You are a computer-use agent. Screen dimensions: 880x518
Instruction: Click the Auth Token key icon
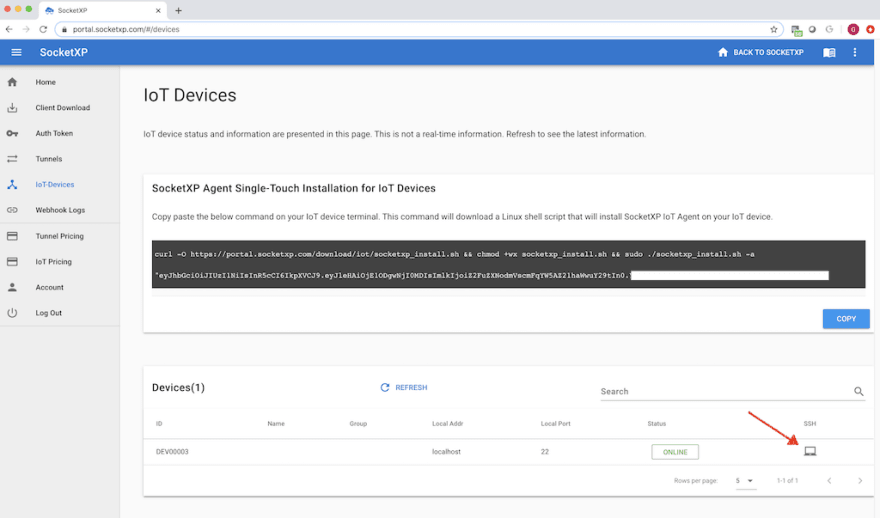coord(12,134)
